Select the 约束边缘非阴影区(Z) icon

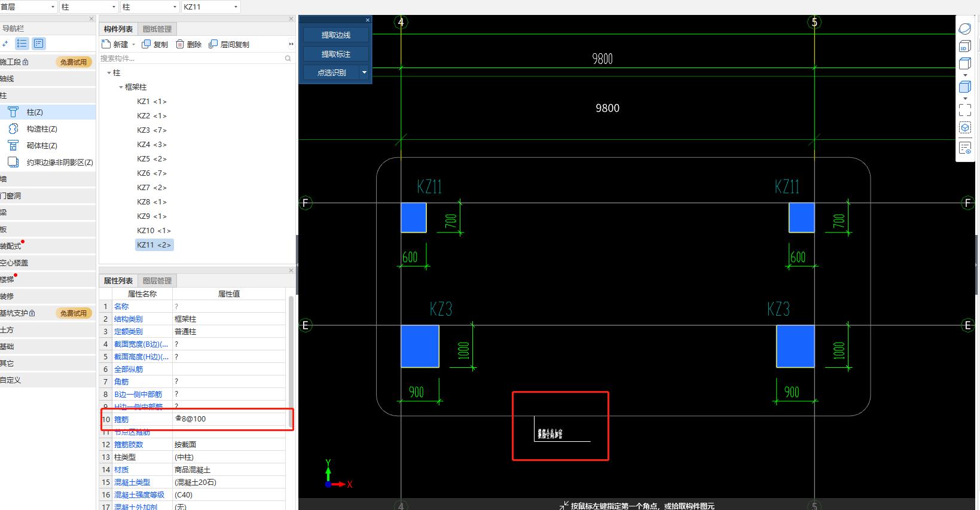click(x=13, y=162)
